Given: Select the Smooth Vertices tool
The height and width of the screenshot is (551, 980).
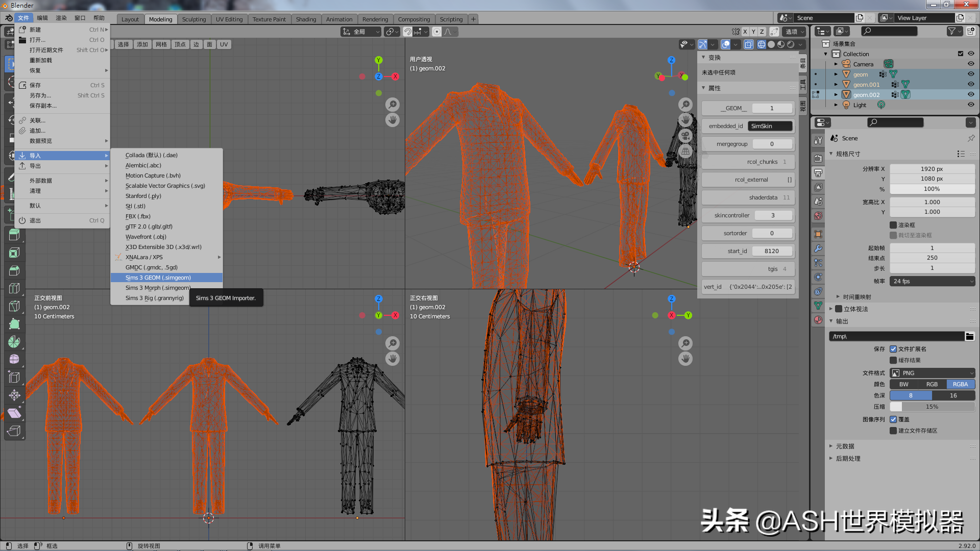Looking at the screenshot, I should click(14, 360).
